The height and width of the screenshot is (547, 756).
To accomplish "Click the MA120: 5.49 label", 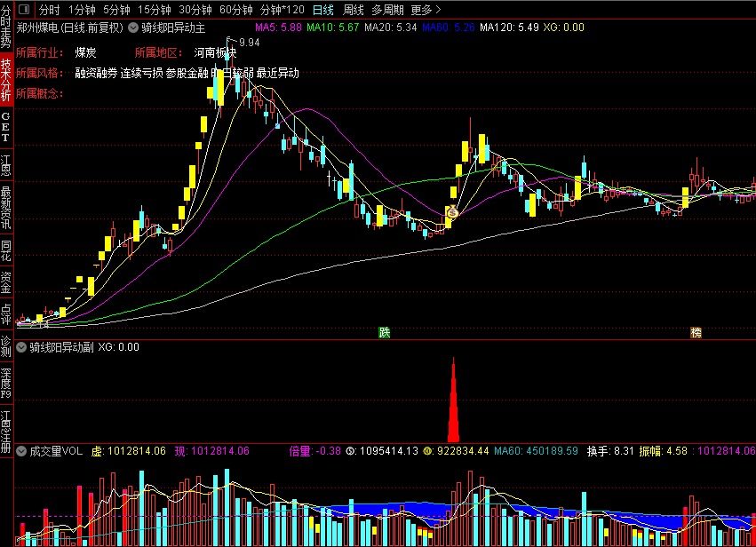I will 509,28.
